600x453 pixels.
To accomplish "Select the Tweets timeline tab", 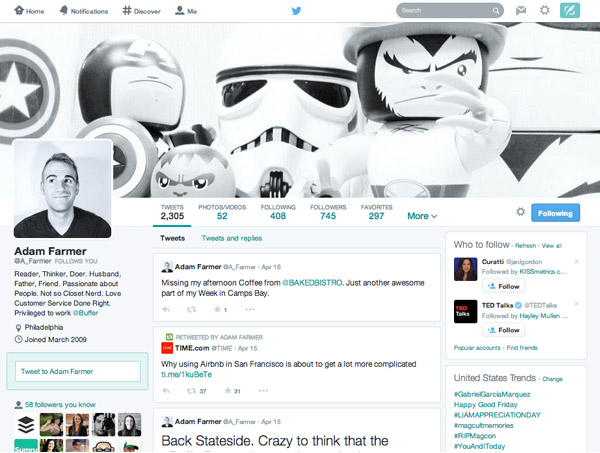I will (x=173, y=238).
